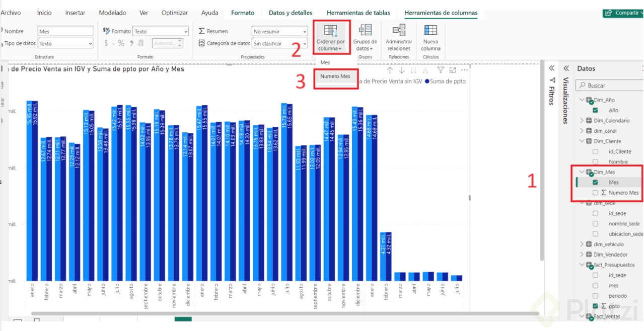Uncheck the Mes field in Dim_Mes
644x331 pixels.
[x=596, y=182]
